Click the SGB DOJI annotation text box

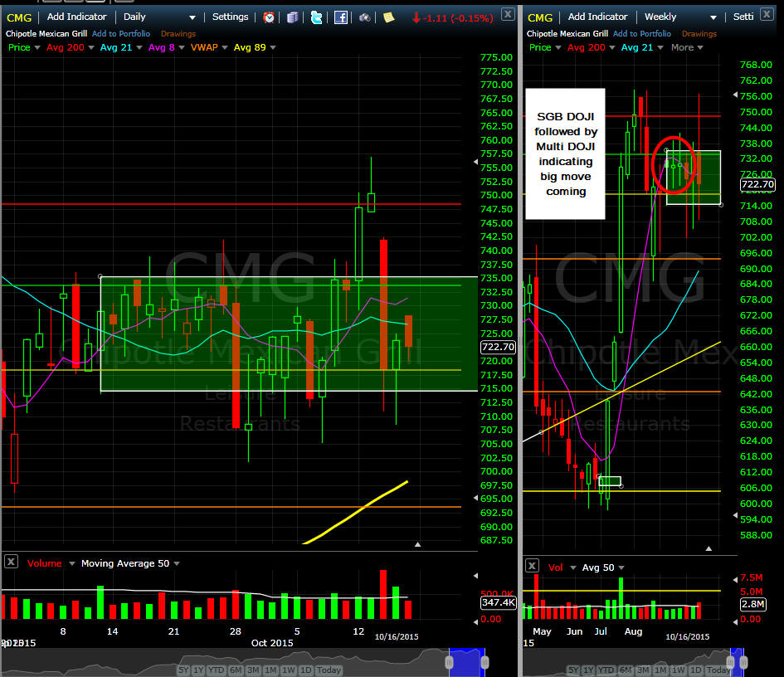click(565, 154)
